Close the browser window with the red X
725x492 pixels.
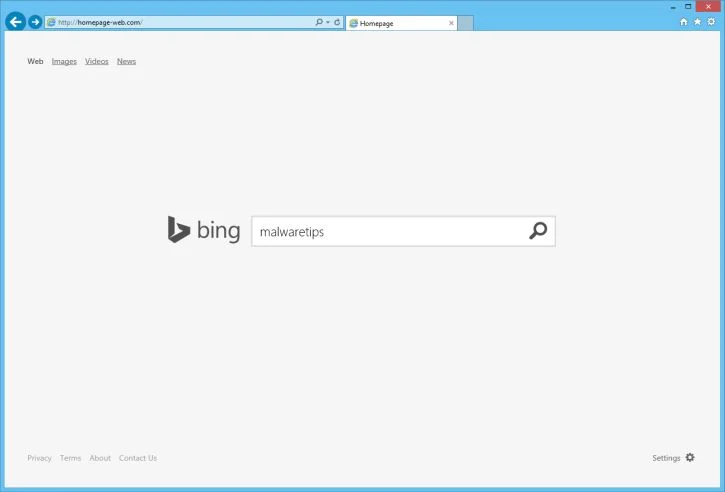pyautogui.click(x=708, y=6)
